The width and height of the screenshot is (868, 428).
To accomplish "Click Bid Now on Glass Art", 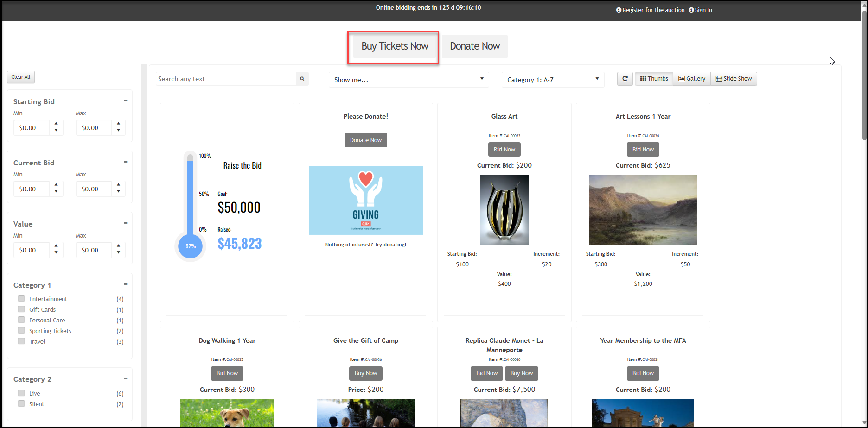I will pos(504,149).
